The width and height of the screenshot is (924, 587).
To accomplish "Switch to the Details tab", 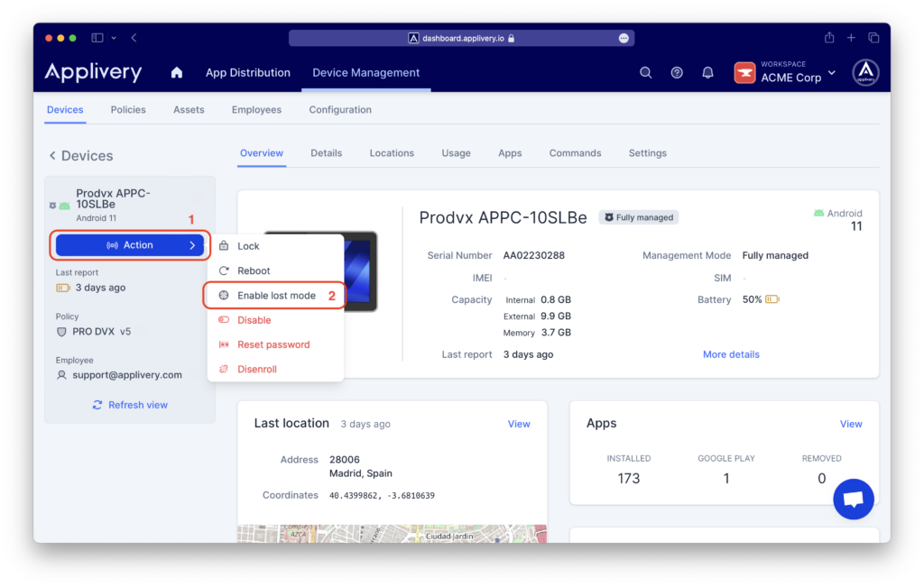I will (x=326, y=153).
